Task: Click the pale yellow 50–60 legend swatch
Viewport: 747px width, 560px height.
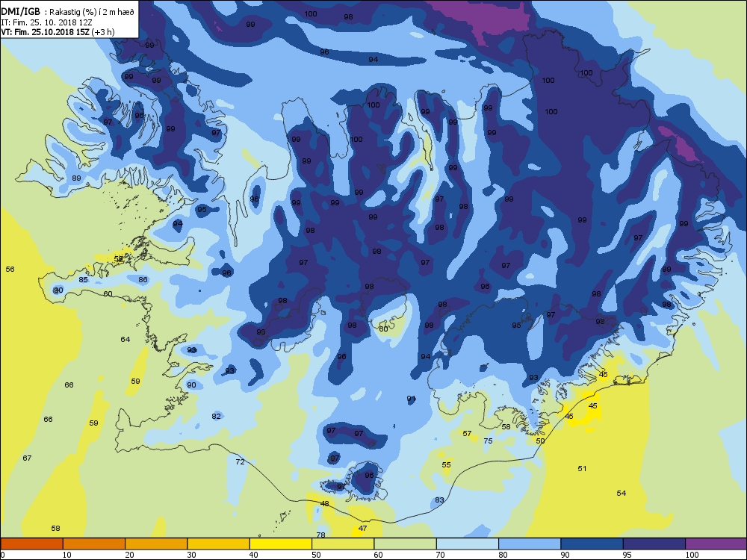Action: 343,544
